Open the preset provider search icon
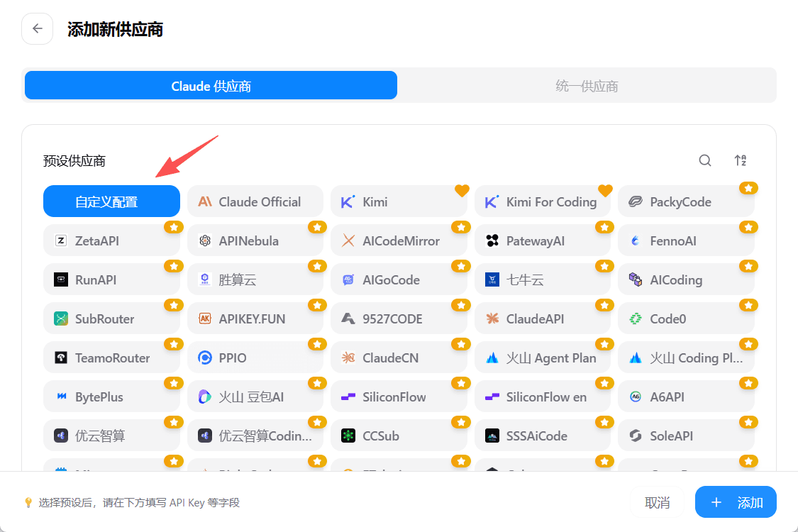 point(705,160)
